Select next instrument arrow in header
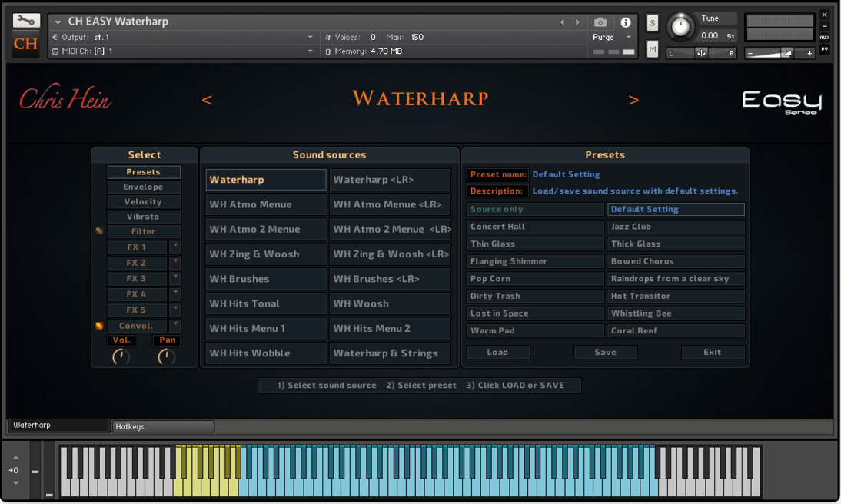Screen dimensions: 841x504 [x=577, y=22]
